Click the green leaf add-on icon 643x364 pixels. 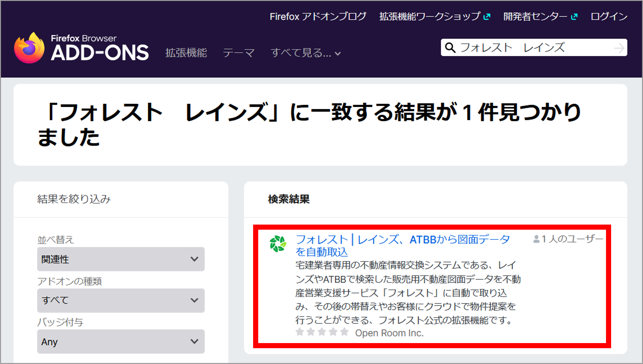[x=278, y=244]
